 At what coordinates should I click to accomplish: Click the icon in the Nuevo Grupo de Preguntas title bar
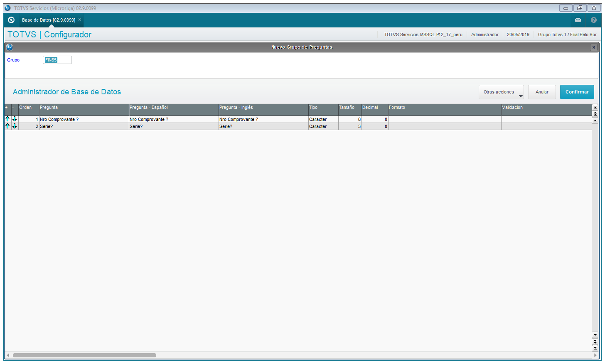coord(10,47)
